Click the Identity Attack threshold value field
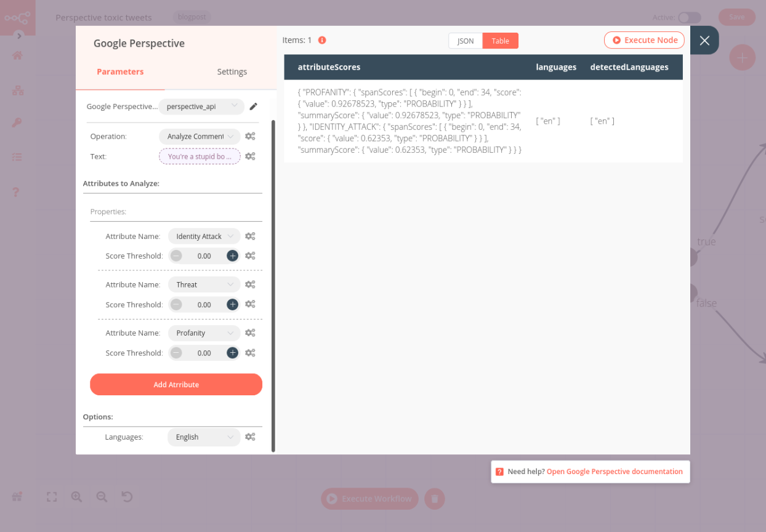The image size is (766, 532). tap(204, 256)
